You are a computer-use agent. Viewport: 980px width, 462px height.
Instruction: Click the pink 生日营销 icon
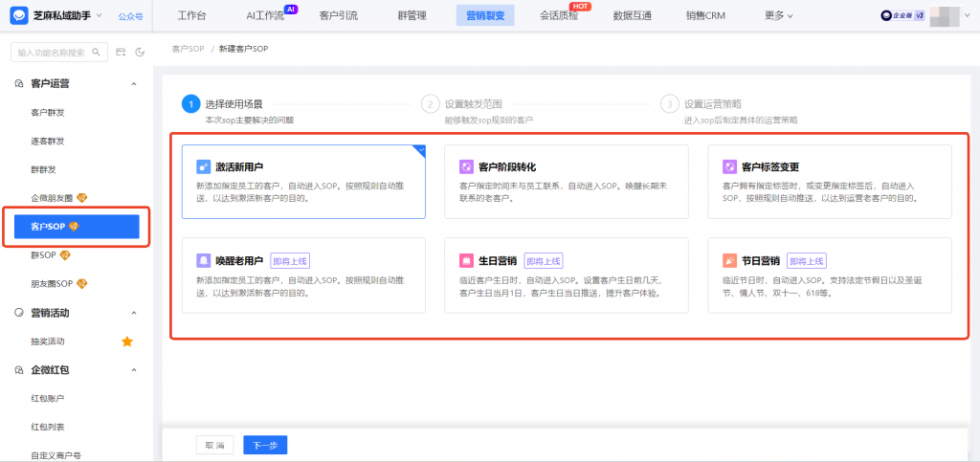(x=466, y=260)
